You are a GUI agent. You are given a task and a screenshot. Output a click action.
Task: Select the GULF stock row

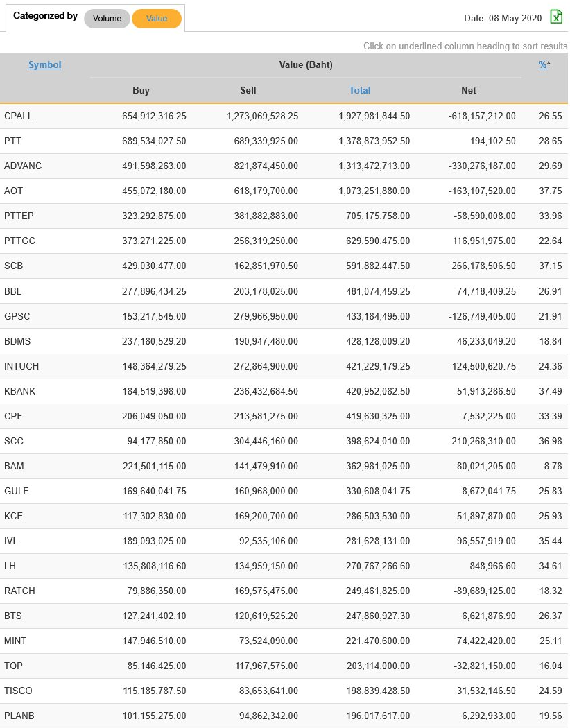(x=17, y=491)
